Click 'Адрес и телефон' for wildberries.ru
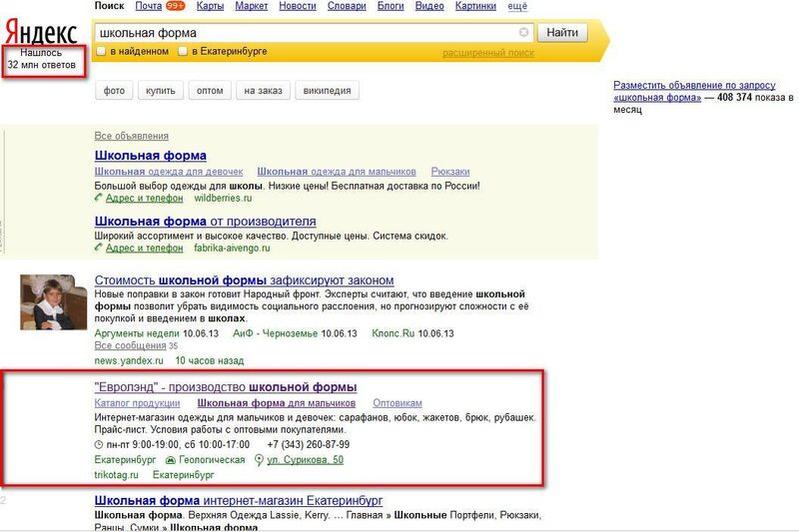Viewport: 799px width, 532px height. coord(144,198)
